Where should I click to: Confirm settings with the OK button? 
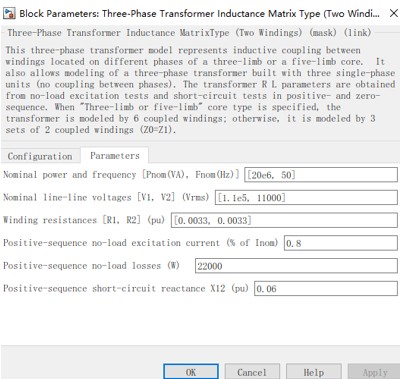click(191, 372)
